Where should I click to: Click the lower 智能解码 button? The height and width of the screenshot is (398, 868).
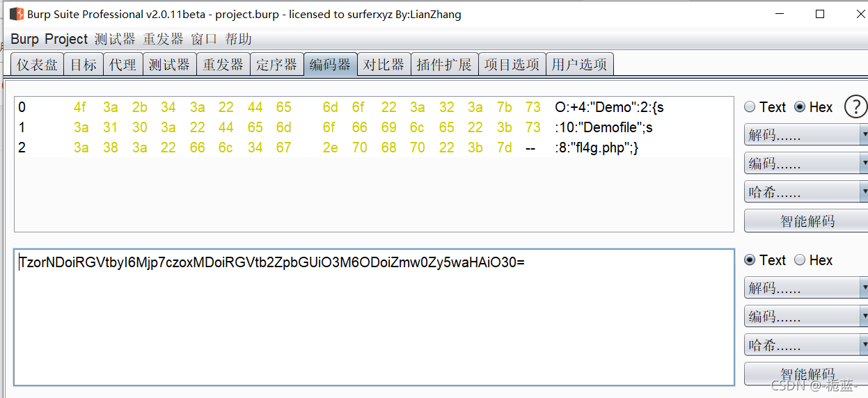point(806,374)
